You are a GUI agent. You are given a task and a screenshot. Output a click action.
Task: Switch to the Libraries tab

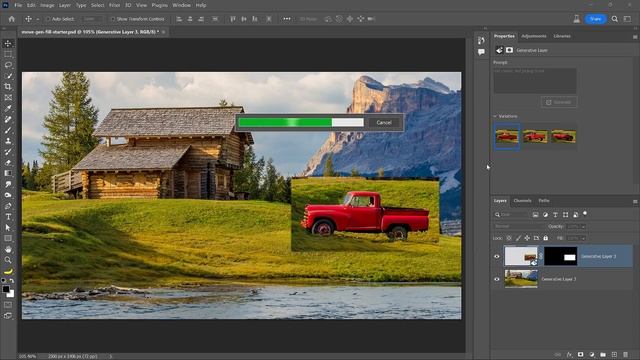(x=562, y=36)
